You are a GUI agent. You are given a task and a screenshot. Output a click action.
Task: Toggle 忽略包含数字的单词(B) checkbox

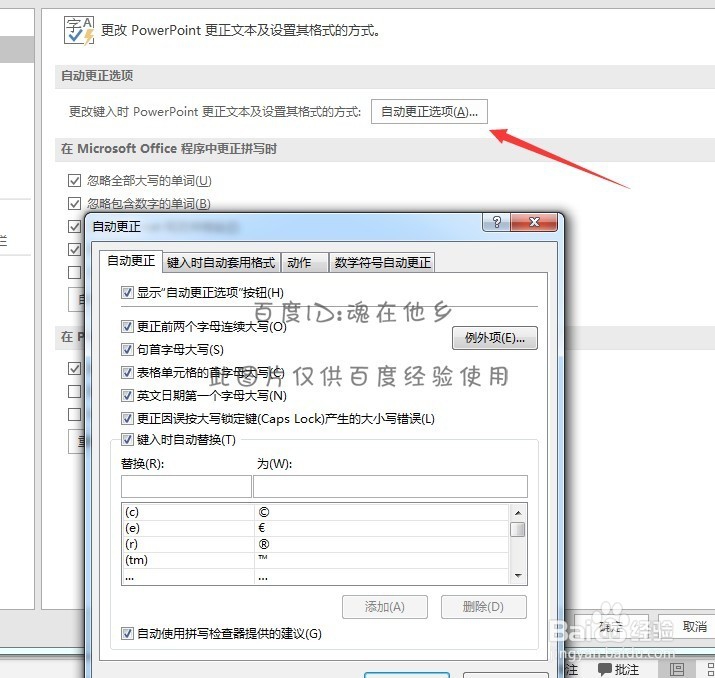(x=74, y=203)
